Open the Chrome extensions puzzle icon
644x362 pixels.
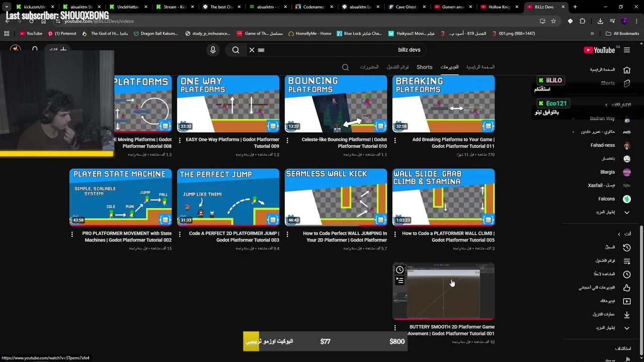[582, 21]
